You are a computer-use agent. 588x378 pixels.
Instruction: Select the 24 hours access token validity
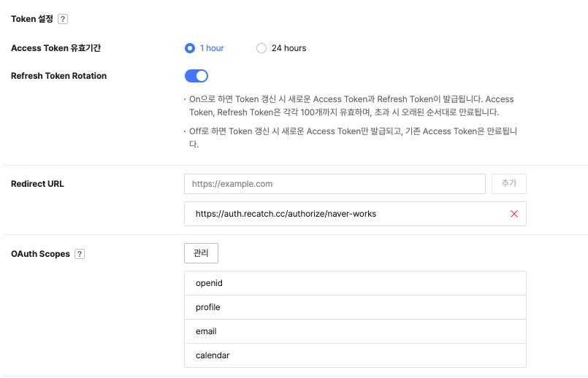(x=261, y=48)
